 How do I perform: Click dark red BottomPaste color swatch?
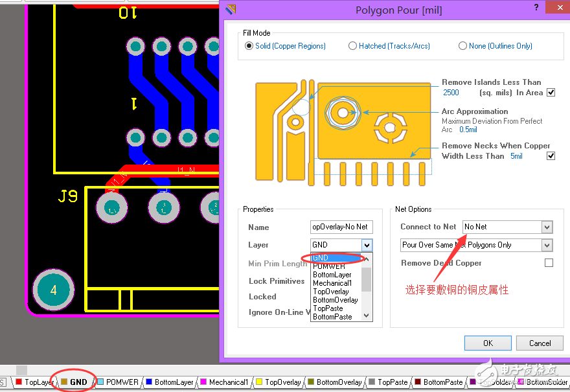418,382
